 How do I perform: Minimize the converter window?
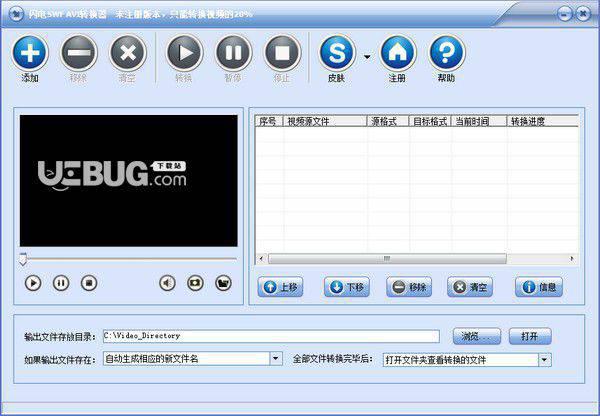click(565, 15)
